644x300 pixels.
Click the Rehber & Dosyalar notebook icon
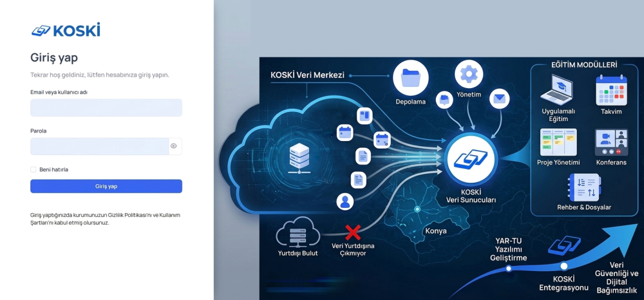[x=584, y=187]
